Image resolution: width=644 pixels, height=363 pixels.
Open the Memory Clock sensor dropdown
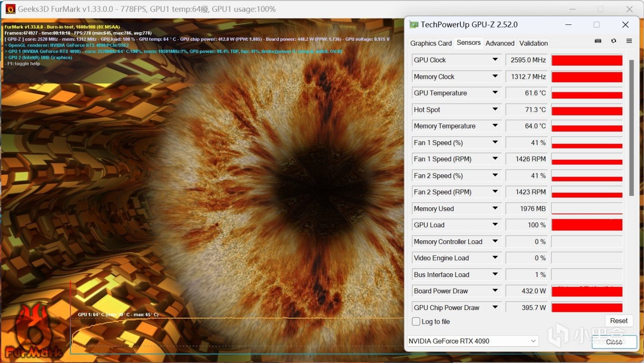coord(495,76)
